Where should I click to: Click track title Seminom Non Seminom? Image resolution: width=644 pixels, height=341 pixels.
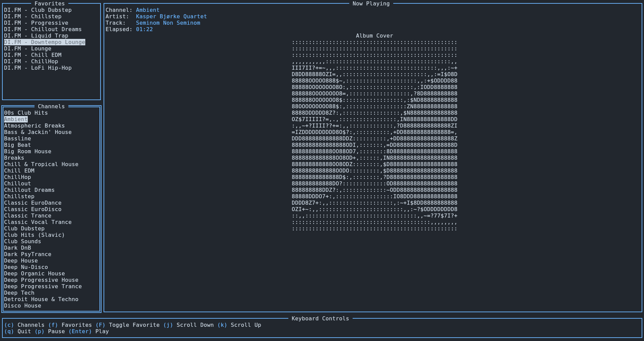point(168,23)
